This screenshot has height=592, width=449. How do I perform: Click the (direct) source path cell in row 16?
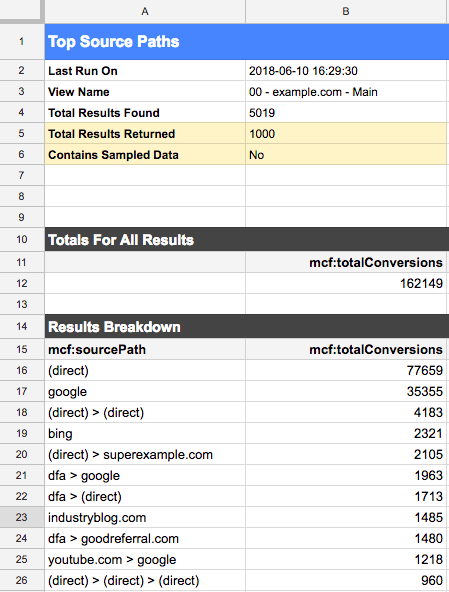point(145,370)
